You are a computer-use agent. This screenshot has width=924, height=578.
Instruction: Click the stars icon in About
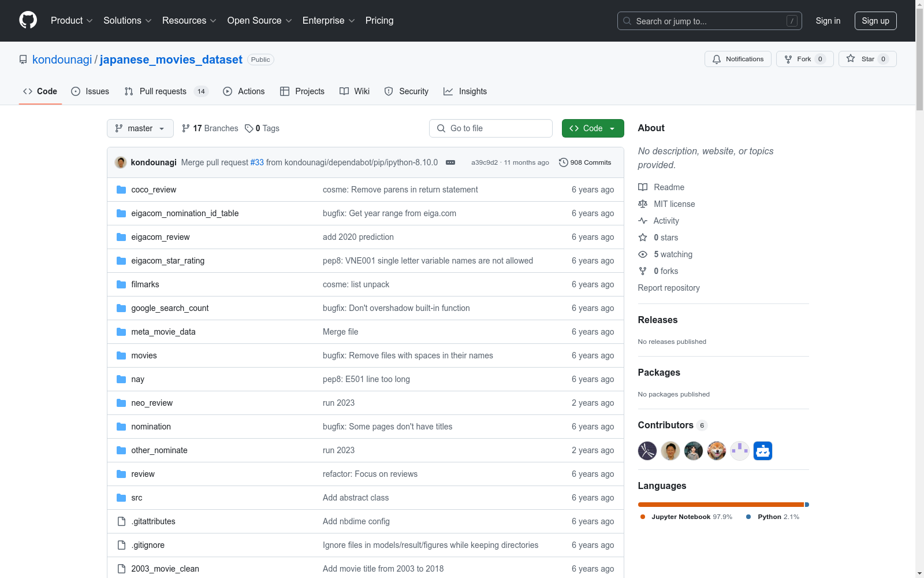coord(643,238)
